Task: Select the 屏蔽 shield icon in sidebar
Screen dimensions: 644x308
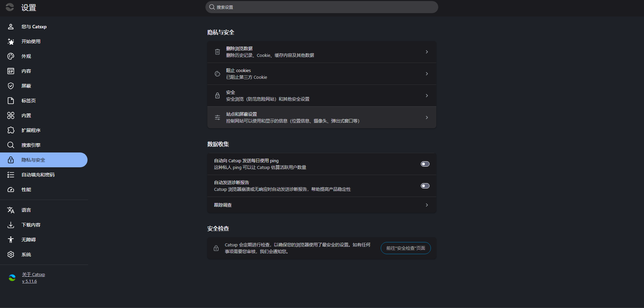Action: coord(10,85)
